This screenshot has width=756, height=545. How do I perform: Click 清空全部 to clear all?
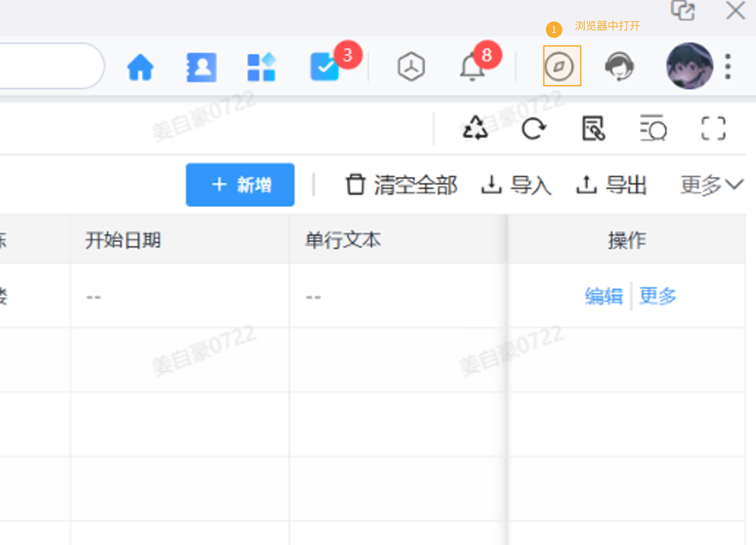[402, 185]
